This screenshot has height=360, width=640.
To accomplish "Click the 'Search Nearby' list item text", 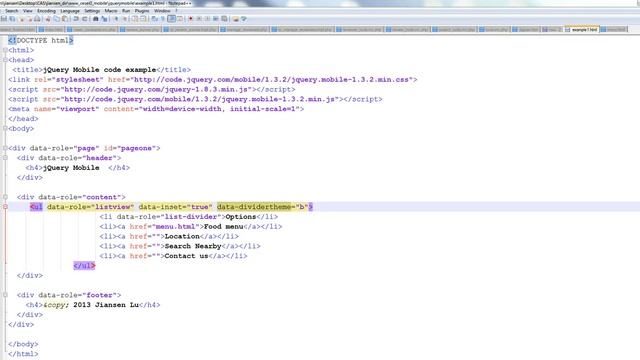I will pyautogui.click(x=193, y=246).
